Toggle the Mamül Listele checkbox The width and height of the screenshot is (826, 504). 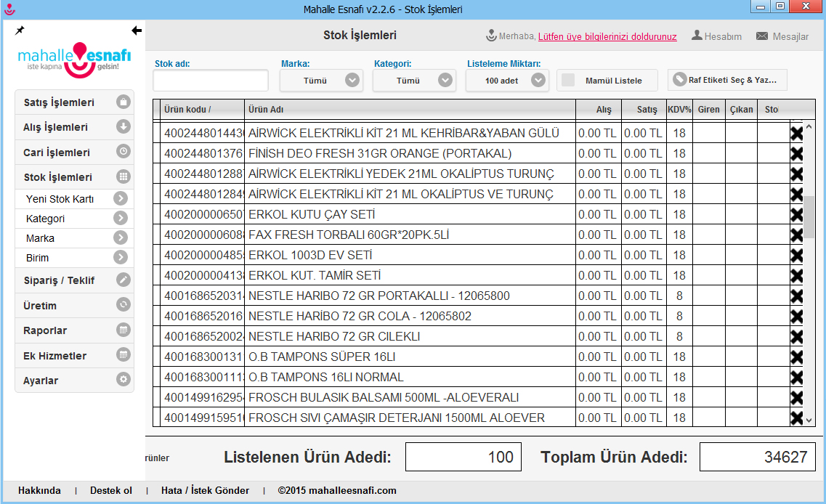[x=568, y=80]
